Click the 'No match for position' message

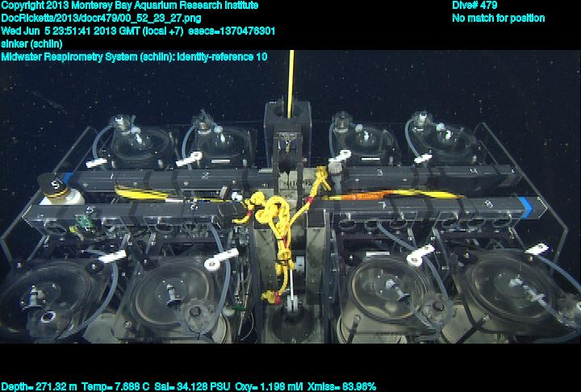pyautogui.click(x=498, y=19)
